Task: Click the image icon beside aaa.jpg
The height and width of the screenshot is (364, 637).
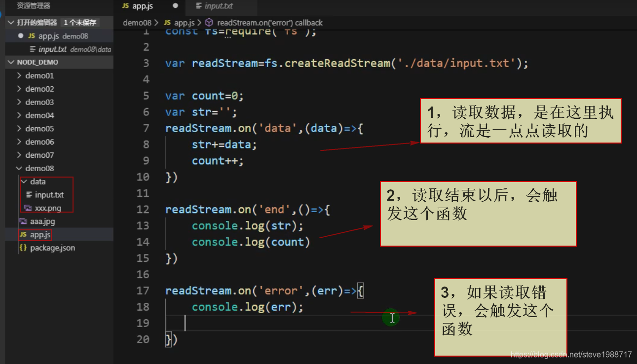Action: pos(23,221)
